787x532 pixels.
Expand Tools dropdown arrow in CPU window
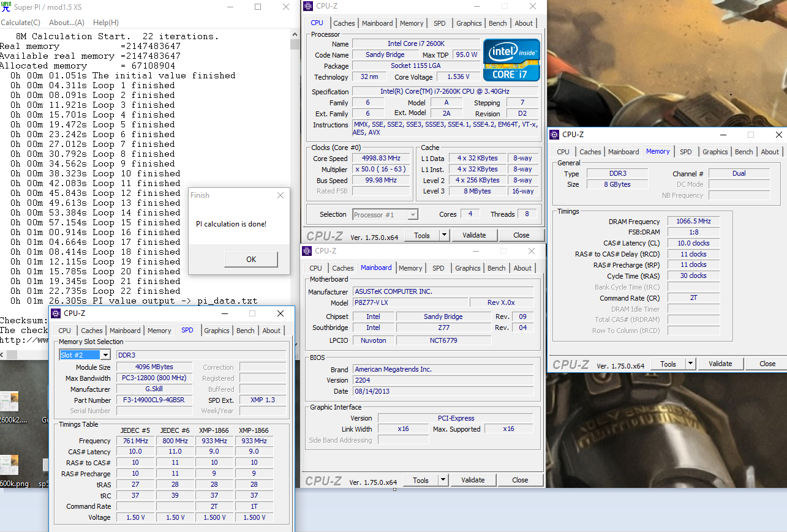[x=445, y=235]
